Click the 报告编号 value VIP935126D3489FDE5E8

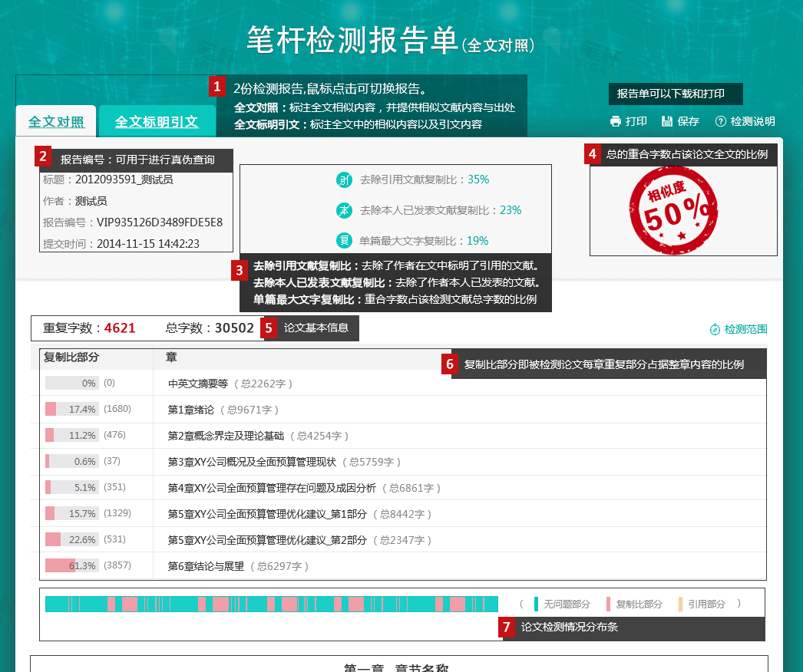[x=159, y=222]
